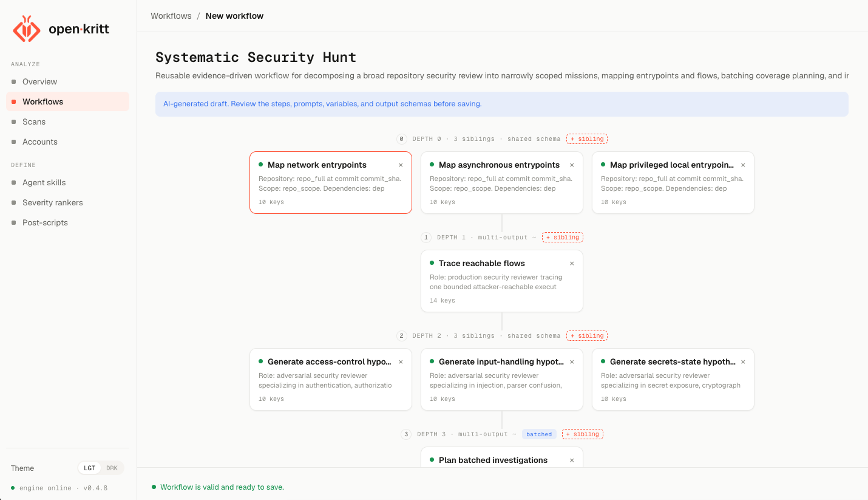Remove Map privileged local entrypoints card

tap(743, 165)
